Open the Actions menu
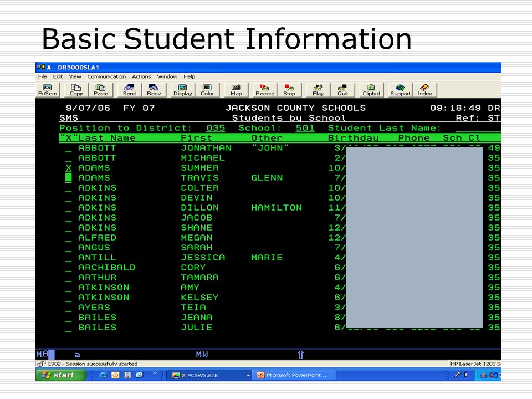 click(141, 76)
